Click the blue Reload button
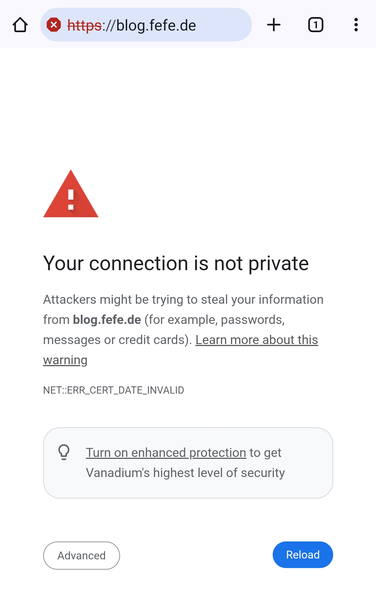The width and height of the screenshot is (376, 612). 303,555
